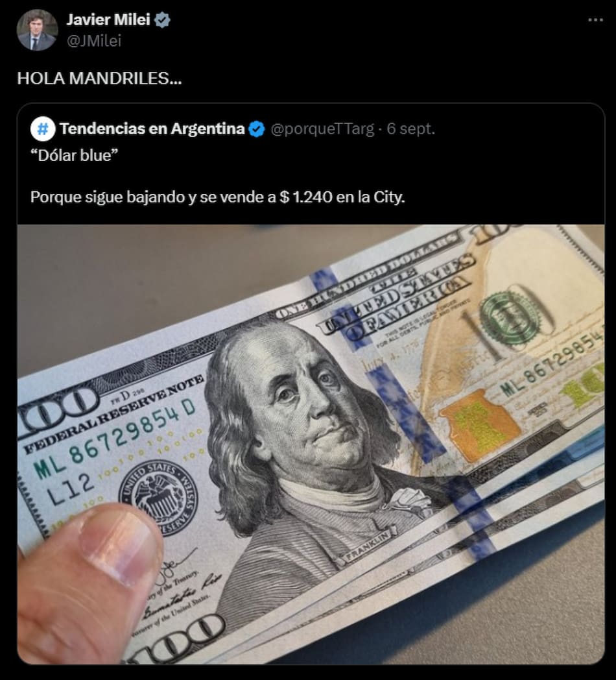Click the verified badge next to Javier Milei
Screen dimensions: 616x680
point(162,20)
